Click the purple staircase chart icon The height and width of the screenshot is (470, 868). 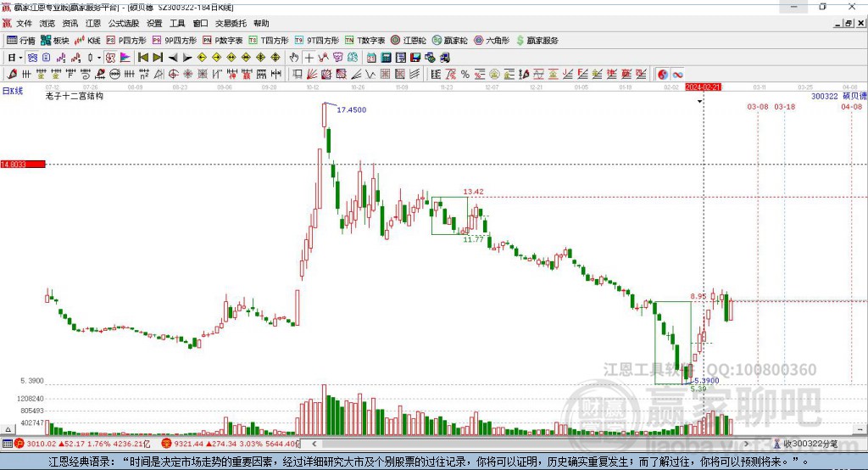point(61,58)
